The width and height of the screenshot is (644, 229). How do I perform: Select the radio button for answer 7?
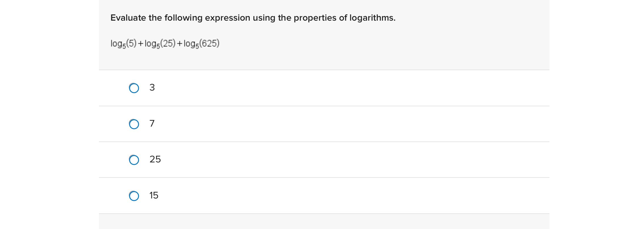[x=134, y=124]
